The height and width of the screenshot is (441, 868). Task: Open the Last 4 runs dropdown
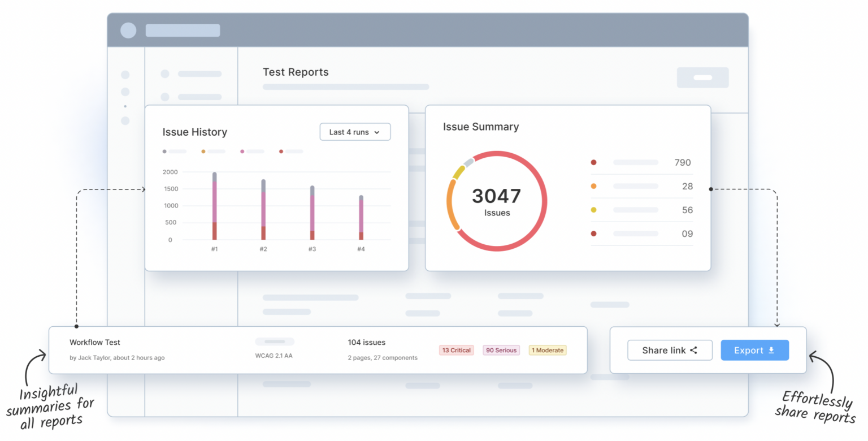tap(355, 132)
